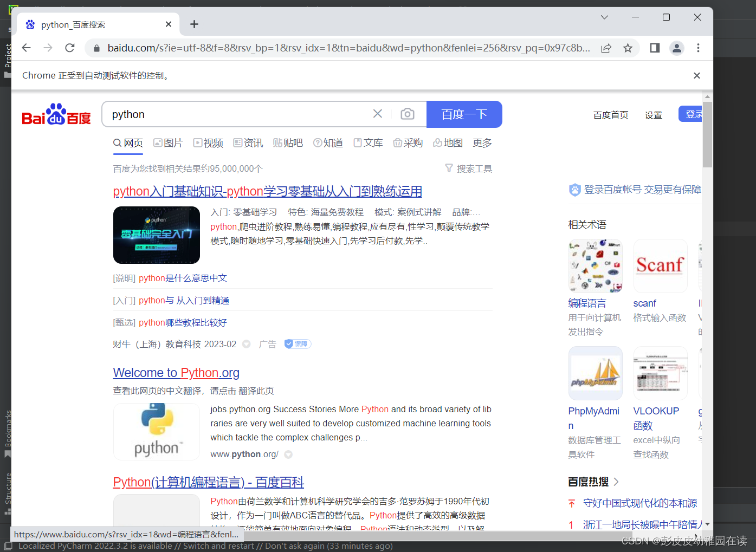
Task: Click into the python search input field
Action: (238, 114)
